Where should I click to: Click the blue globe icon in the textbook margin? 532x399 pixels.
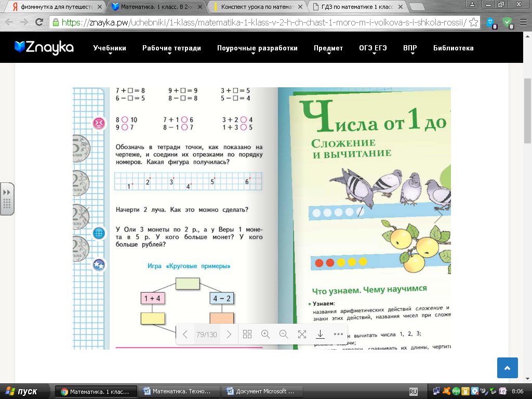pos(99,233)
